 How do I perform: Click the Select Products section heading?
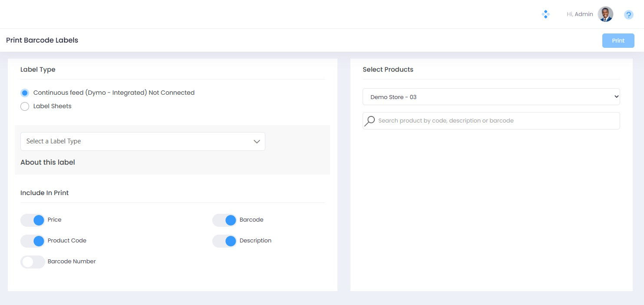tap(388, 70)
